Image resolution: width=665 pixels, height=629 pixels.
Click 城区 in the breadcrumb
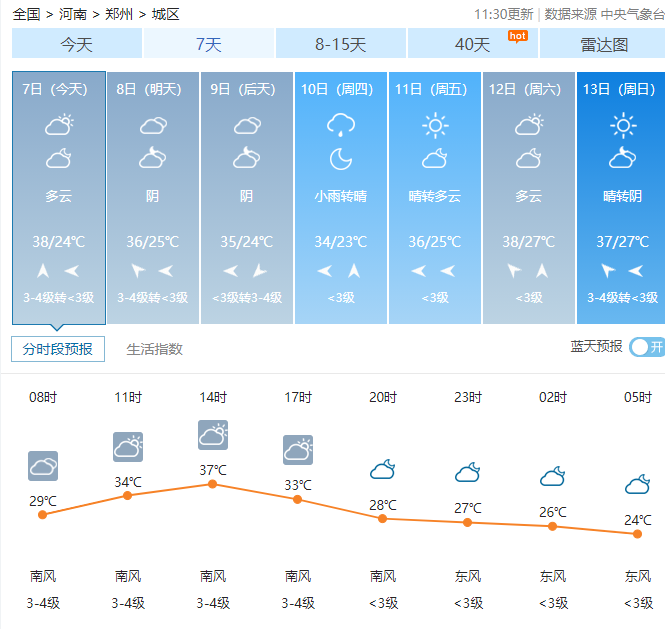click(165, 14)
